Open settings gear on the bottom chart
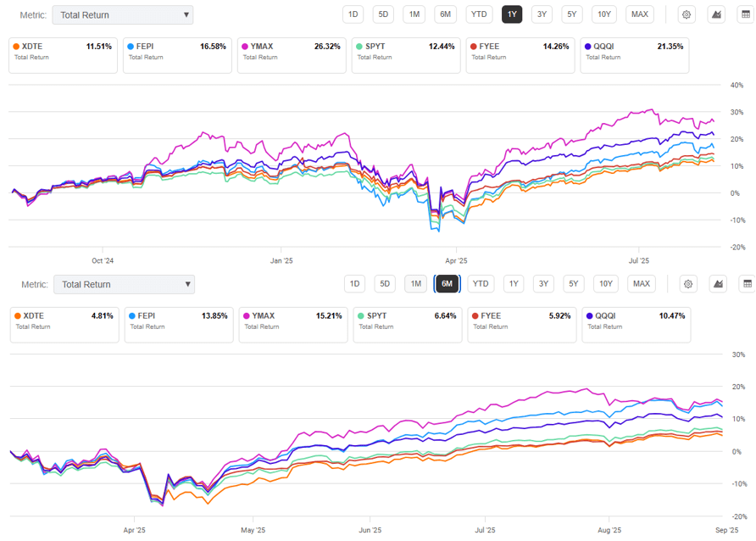The height and width of the screenshot is (541, 756). coord(688,284)
